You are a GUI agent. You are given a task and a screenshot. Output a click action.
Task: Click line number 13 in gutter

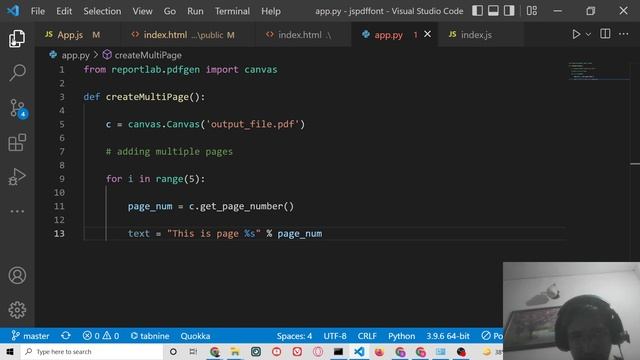59,233
